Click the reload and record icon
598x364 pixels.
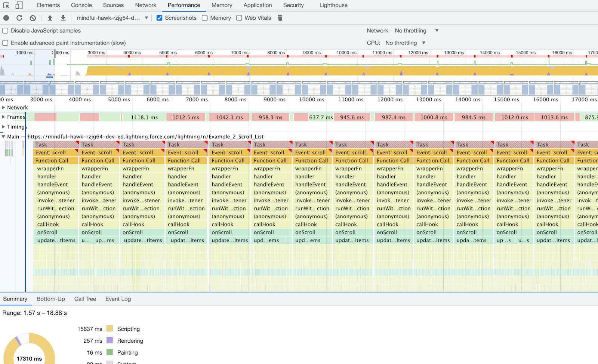coord(19,18)
